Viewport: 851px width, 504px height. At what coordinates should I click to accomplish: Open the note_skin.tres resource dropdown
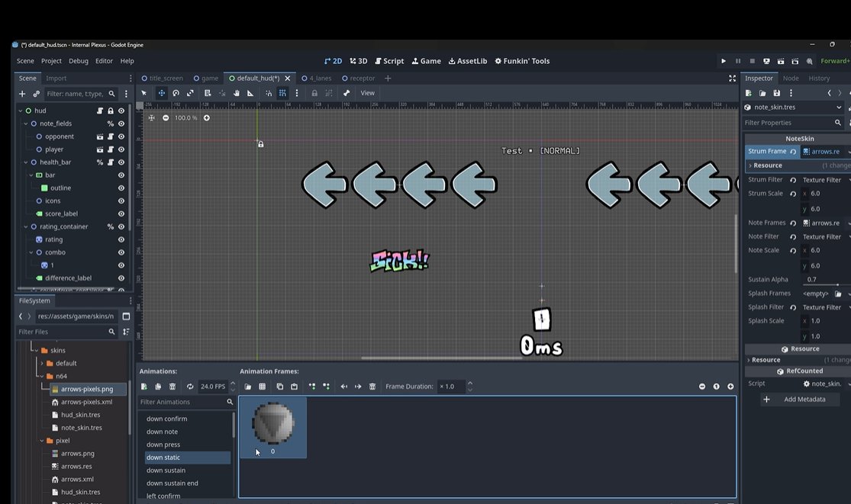(x=839, y=108)
